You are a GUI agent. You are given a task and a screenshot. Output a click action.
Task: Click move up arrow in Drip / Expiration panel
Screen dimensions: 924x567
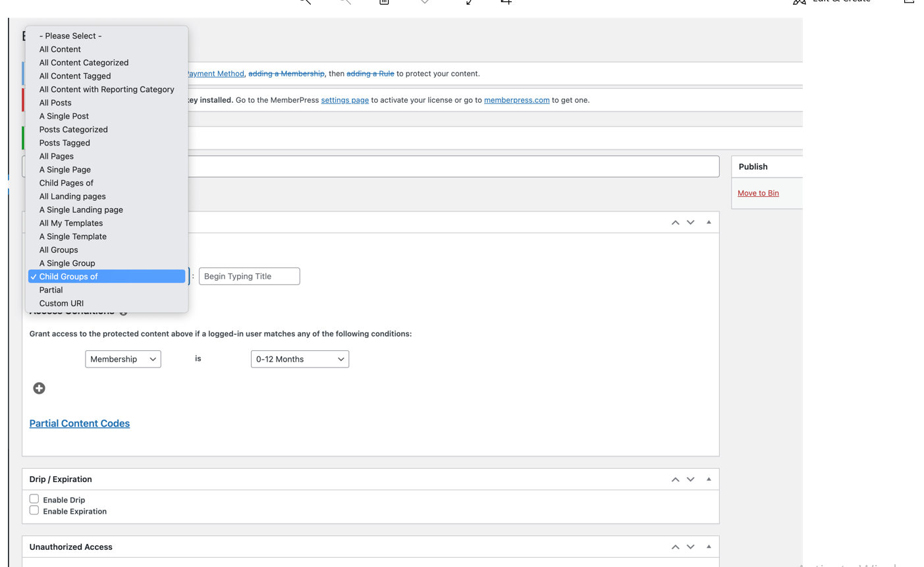click(x=675, y=479)
